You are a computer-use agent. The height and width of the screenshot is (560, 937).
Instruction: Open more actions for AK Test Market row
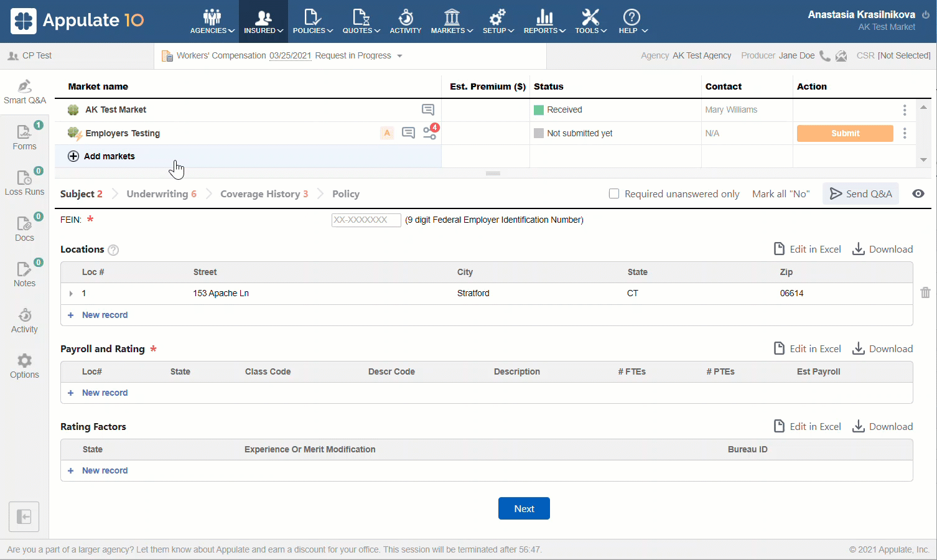pos(904,110)
